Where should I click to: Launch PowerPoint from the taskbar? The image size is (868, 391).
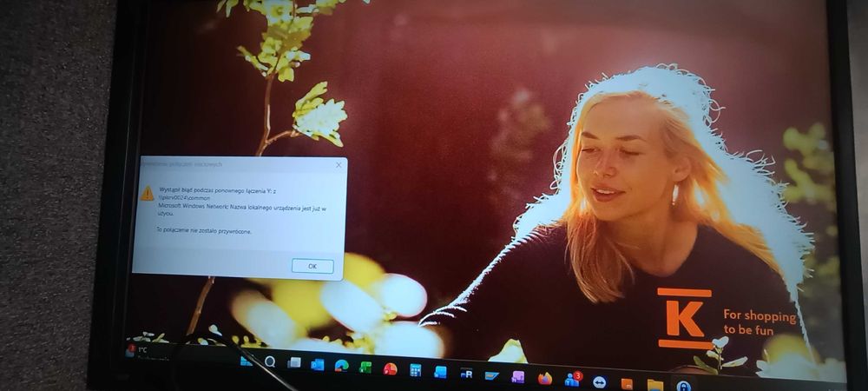(x=391, y=368)
